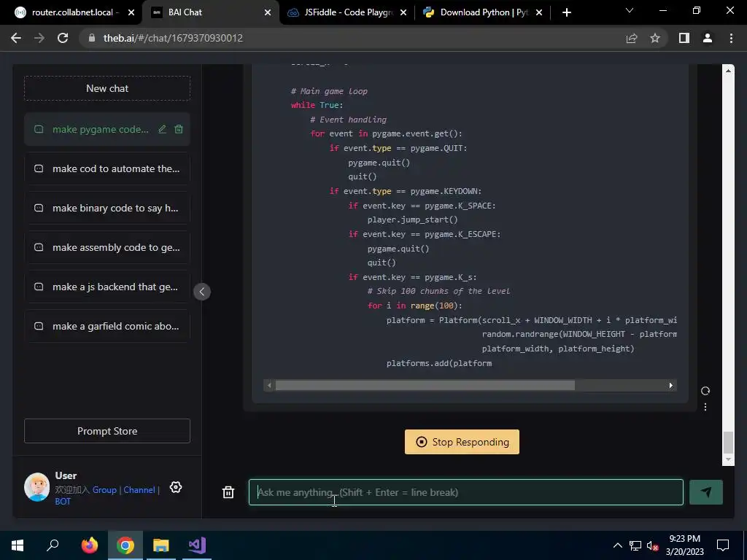This screenshot has width=747, height=560.
Task: Click 'player.jump_start()' code line
Action: click(413, 219)
